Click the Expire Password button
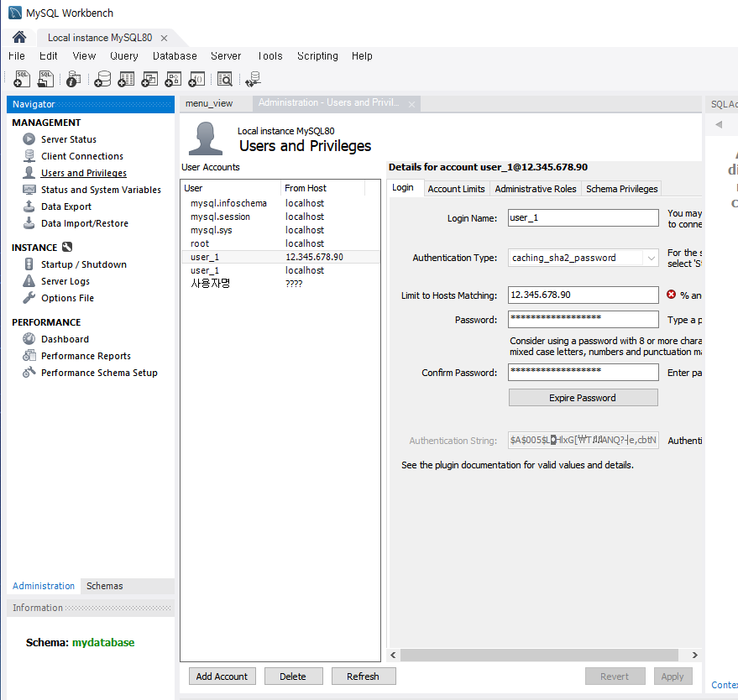The width and height of the screenshot is (738, 700). tap(584, 398)
